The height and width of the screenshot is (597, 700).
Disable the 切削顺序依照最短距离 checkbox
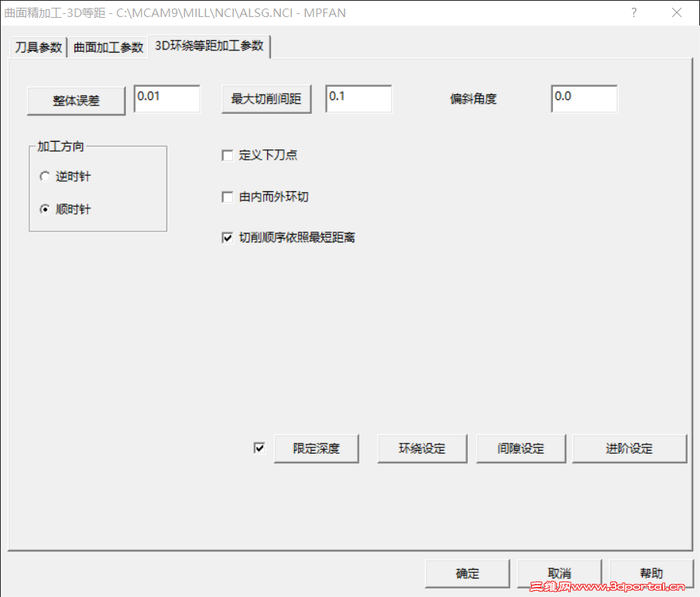(x=228, y=237)
